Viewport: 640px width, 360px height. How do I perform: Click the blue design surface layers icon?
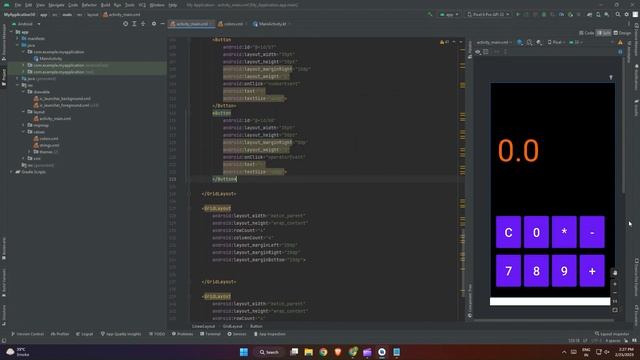[520, 42]
